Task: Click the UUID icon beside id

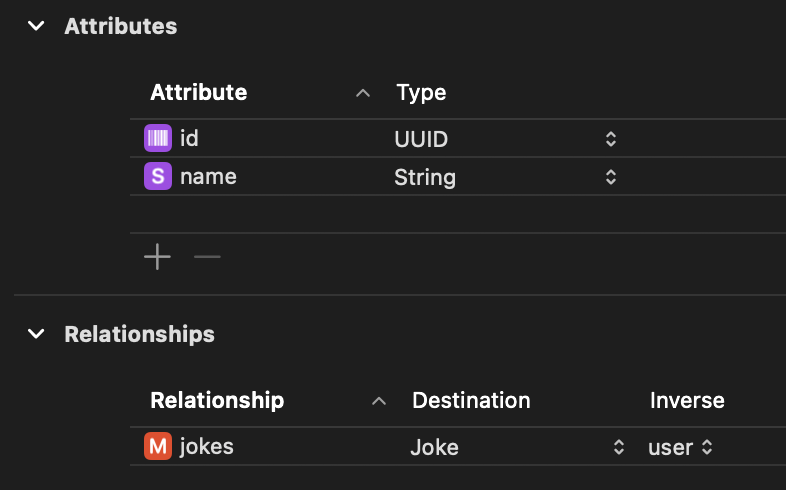Action: click(x=158, y=139)
